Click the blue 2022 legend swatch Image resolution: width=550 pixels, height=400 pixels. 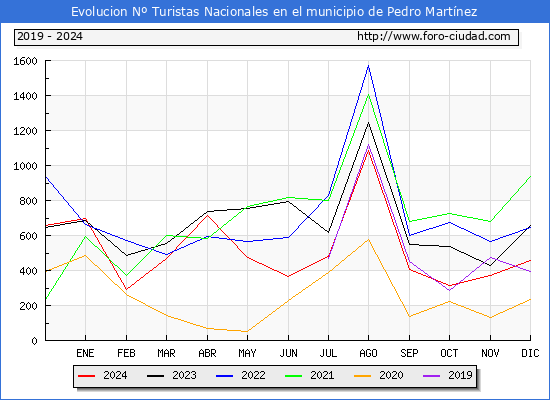pyautogui.click(x=224, y=376)
